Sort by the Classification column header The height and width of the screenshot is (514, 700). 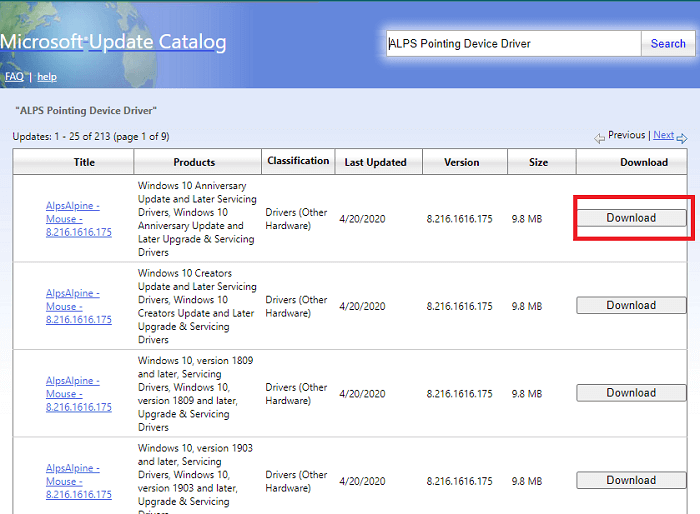pos(298,161)
